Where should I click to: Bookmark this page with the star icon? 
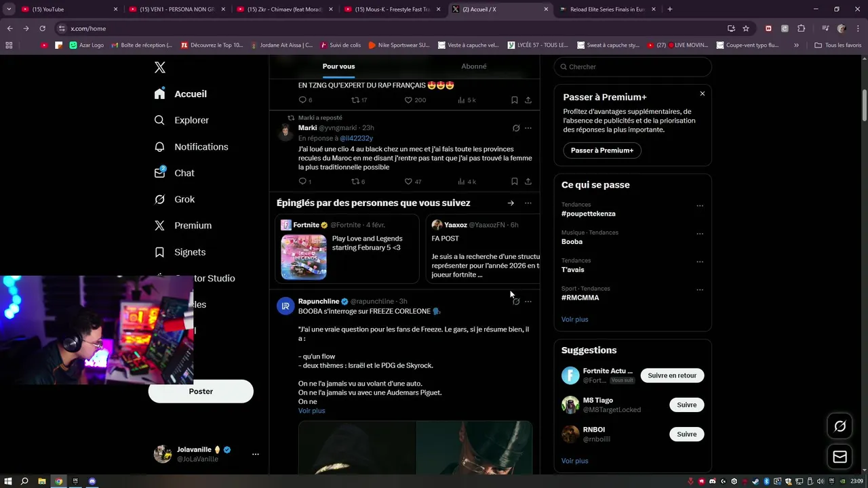pyautogui.click(x=746, y=28)
